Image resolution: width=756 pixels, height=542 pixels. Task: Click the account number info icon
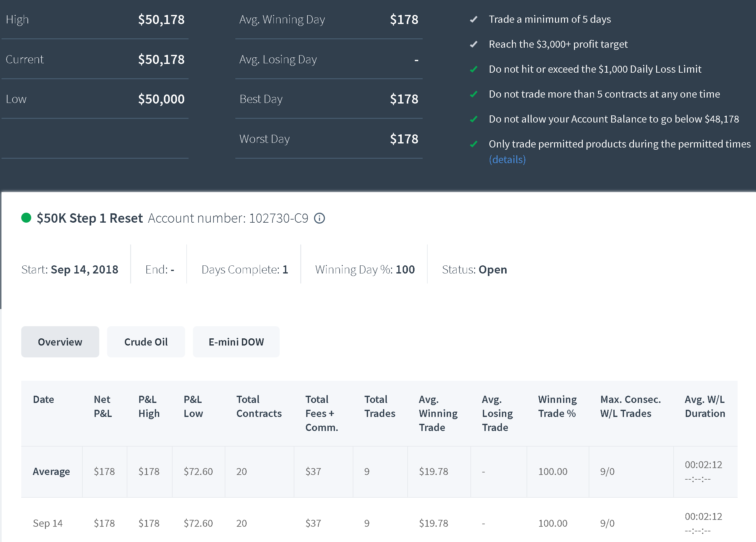[319, 218]
